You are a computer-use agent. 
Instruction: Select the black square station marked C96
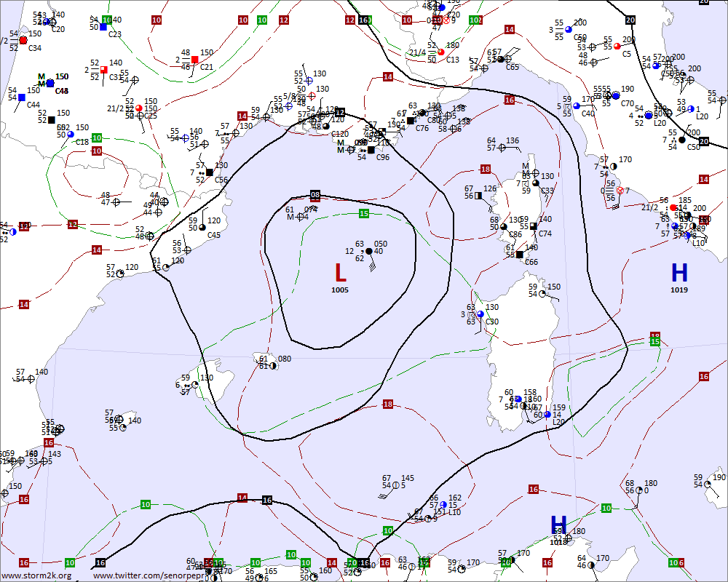pos(371,150)
